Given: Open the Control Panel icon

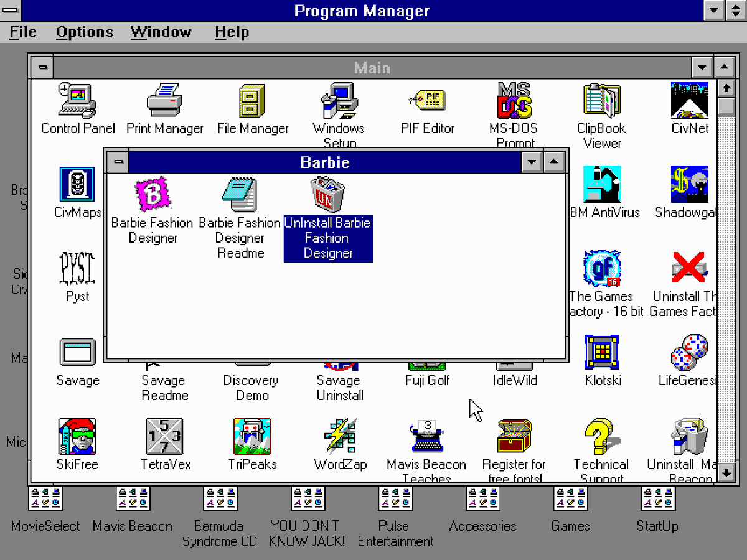Looking at the screenshot, I should click(77, 100).
